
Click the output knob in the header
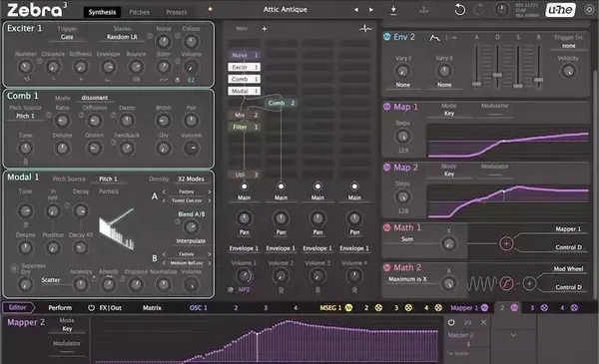coord(502,10)
